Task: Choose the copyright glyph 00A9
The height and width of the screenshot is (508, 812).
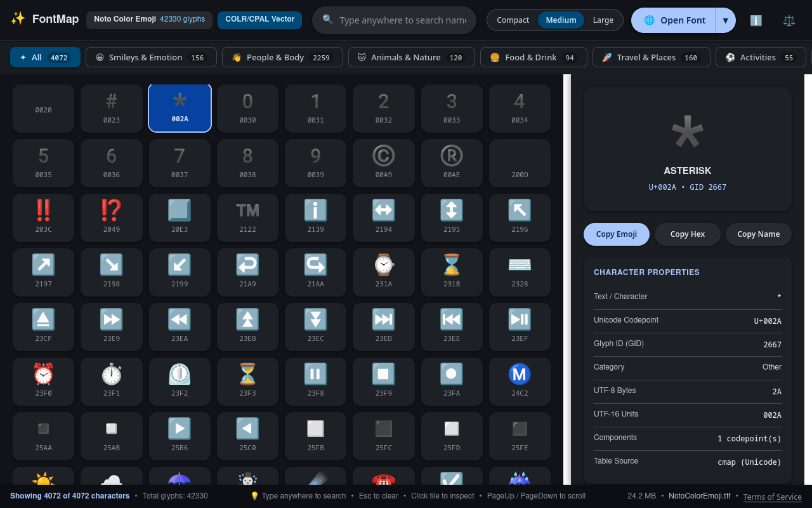Action: (383, 163)
